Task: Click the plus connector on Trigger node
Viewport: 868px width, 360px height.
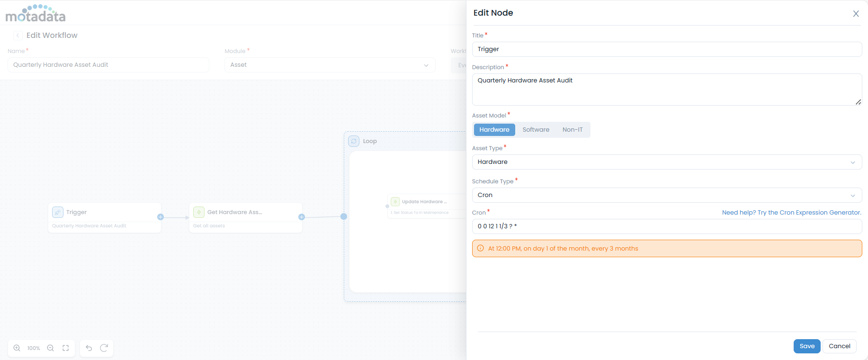Action: pyautogui.click(x=161, y=217)
